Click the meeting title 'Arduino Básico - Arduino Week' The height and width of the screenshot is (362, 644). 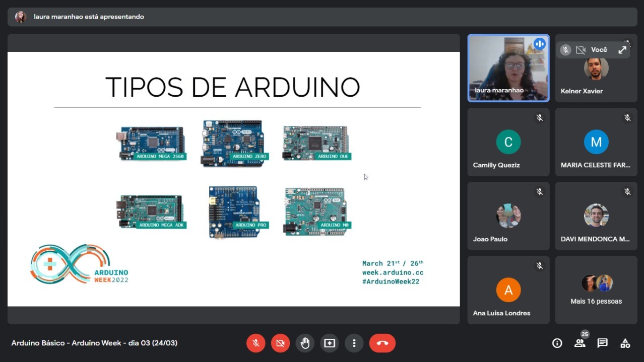coord(94,343)
